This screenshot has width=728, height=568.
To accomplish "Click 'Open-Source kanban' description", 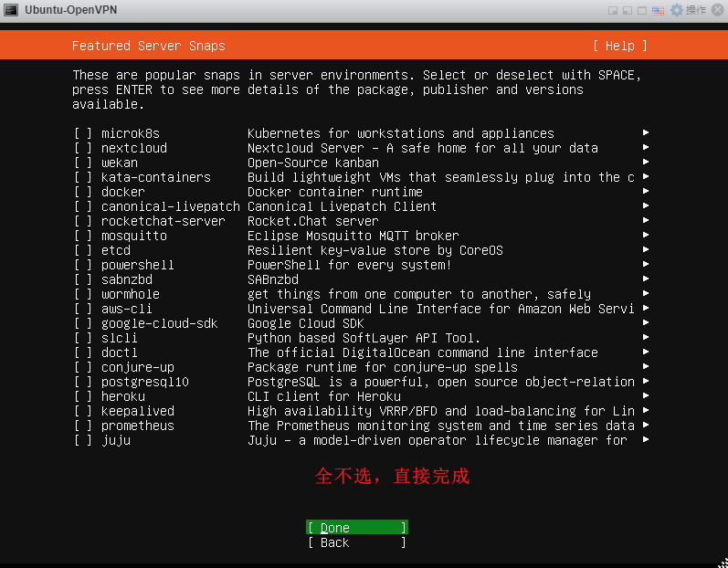I will coord(313,163).
